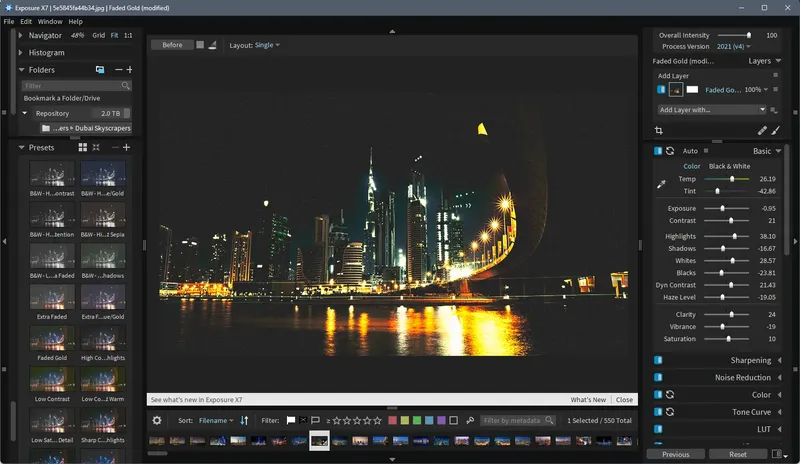
Task: Click the Reset button
Action: click(x=738, y=454)
